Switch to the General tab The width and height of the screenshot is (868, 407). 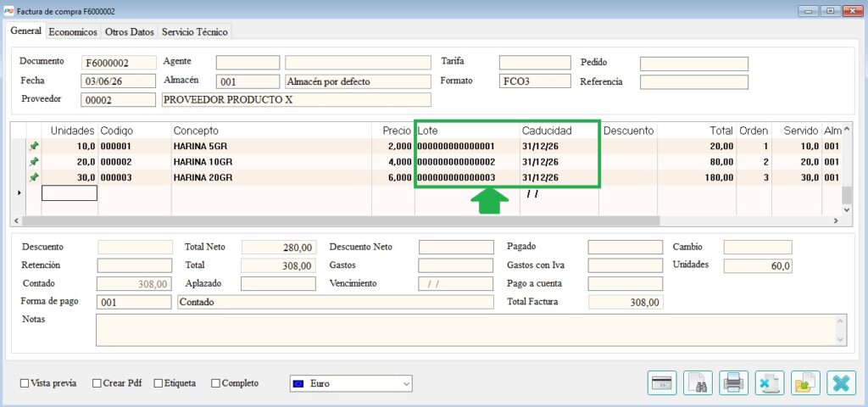click(x=26, y=31)
